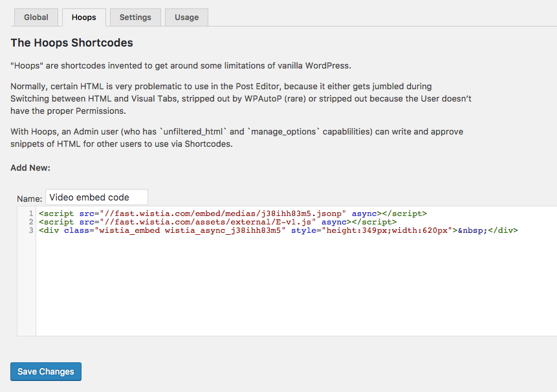
Task: Select the Hoops tab
Action: 84,17
